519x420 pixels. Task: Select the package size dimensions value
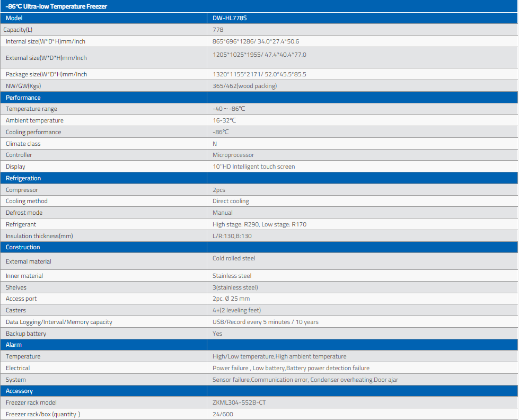tap(259, 74)
